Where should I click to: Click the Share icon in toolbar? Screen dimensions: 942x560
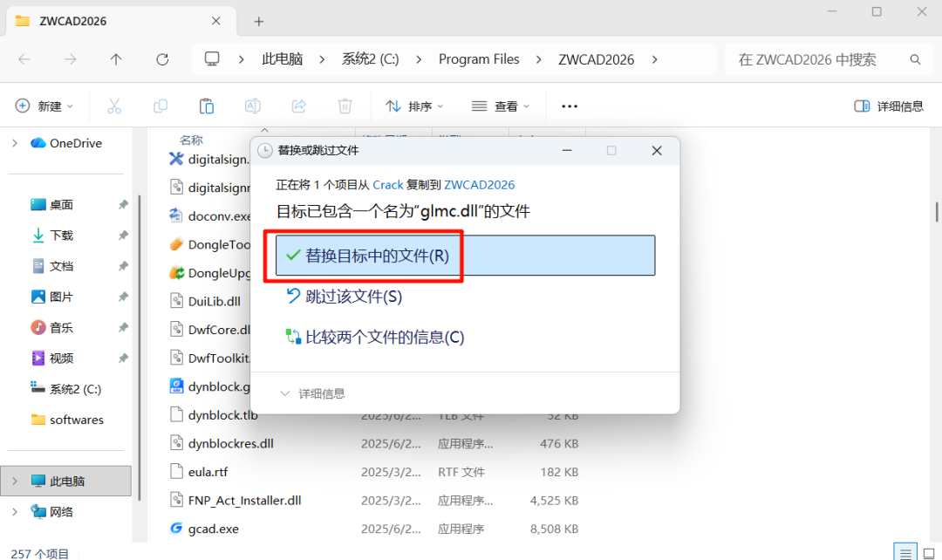[298, 106]
